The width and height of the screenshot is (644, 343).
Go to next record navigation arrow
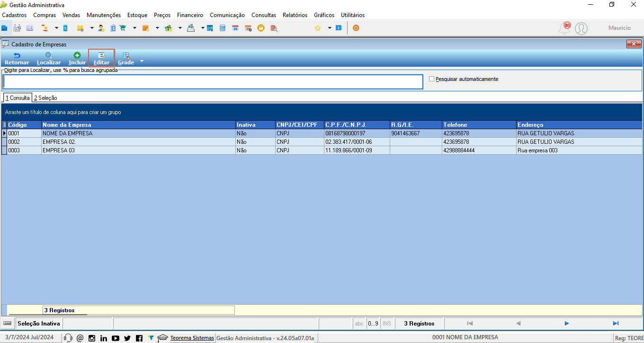coord(567,323)
